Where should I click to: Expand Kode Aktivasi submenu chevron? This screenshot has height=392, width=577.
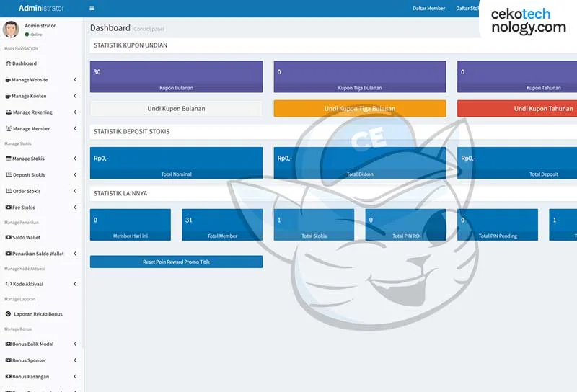[x=75, y=283]
